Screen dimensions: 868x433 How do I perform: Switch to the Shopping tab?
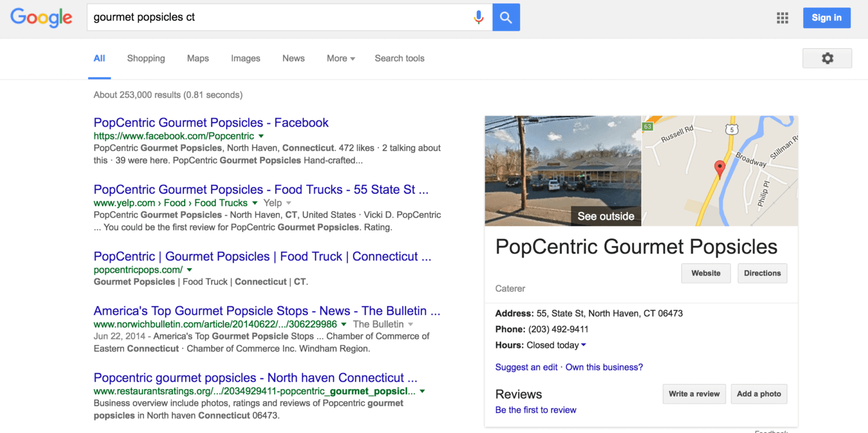146,58
